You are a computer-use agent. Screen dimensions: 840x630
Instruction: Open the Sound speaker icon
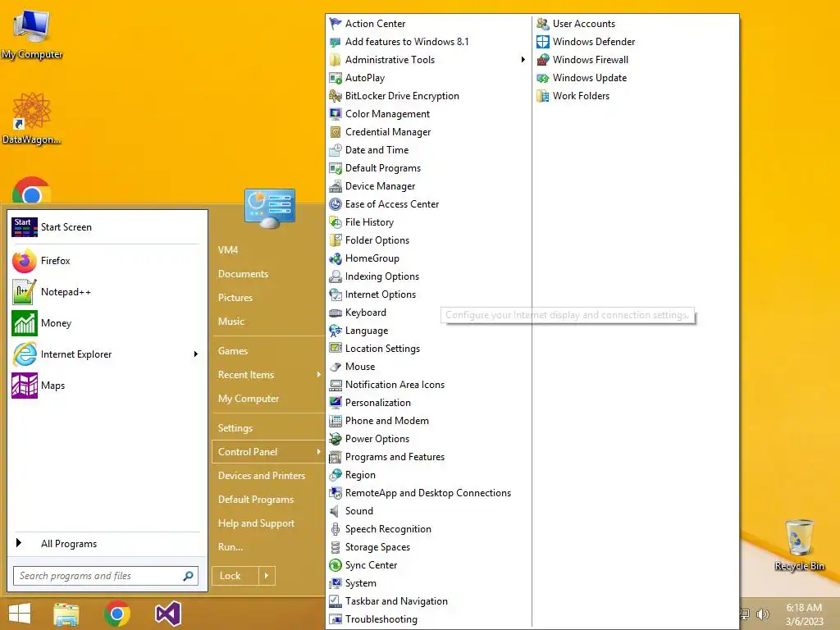[x=336, y=511]
